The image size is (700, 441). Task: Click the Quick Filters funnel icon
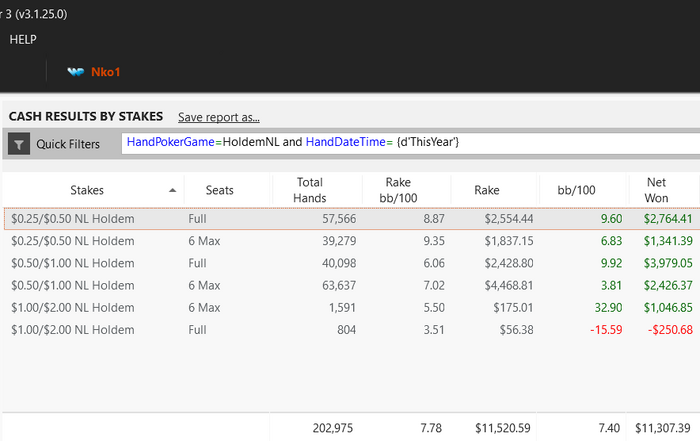pos(19,144)
